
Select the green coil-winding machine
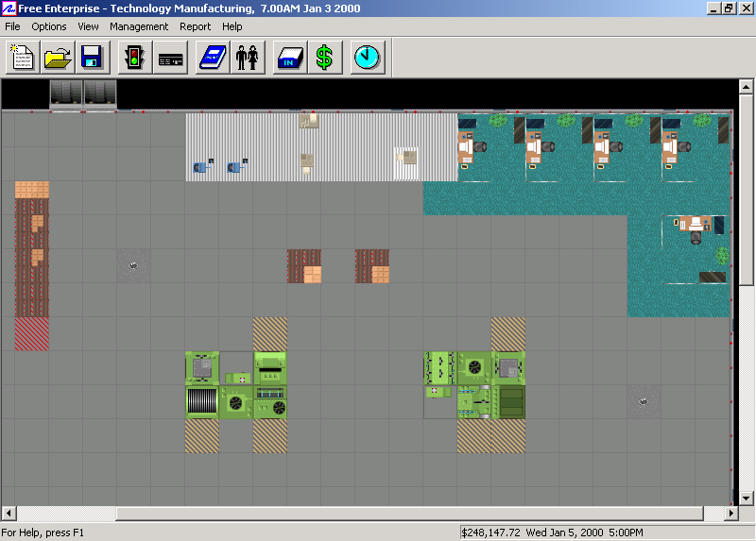pyautogui.click(x=202, y=402)
